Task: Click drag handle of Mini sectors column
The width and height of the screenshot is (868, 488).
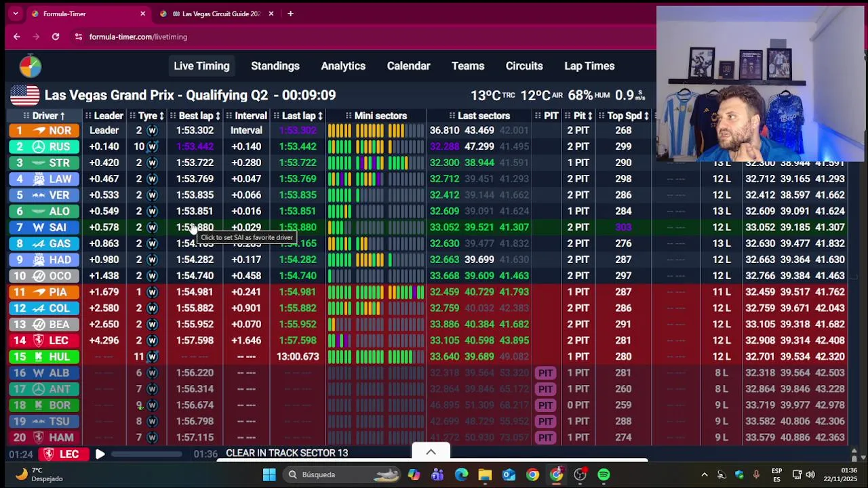Action: click(x=349, y=116)
